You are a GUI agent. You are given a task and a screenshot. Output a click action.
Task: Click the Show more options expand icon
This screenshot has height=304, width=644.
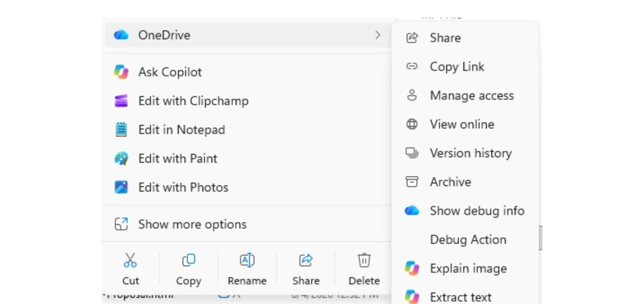[121, 224]
